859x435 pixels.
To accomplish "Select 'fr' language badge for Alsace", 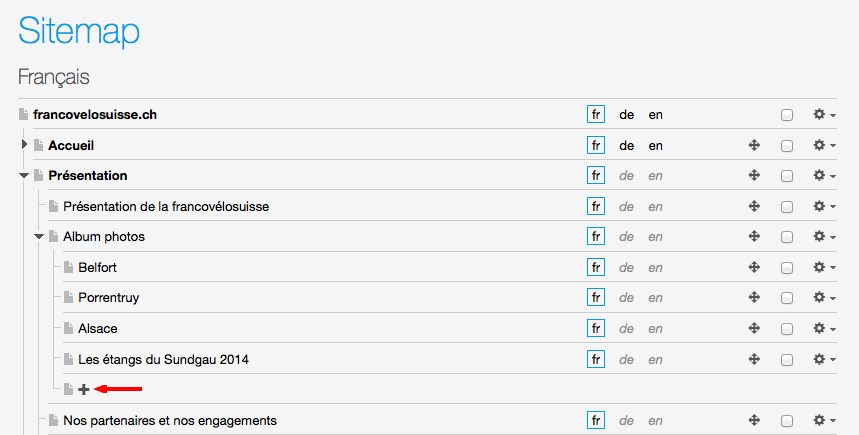I will pyautogui.click(x=596, y=329).
